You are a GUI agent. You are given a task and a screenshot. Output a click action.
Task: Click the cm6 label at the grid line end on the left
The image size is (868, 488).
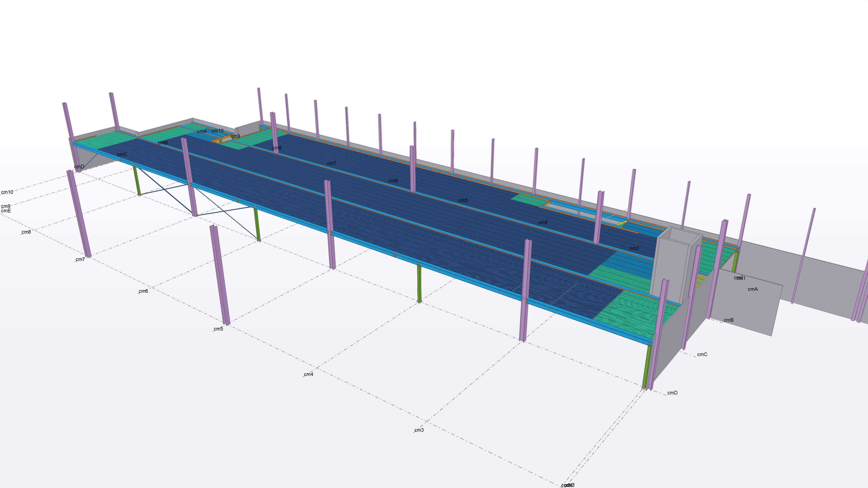coord(143,291)
